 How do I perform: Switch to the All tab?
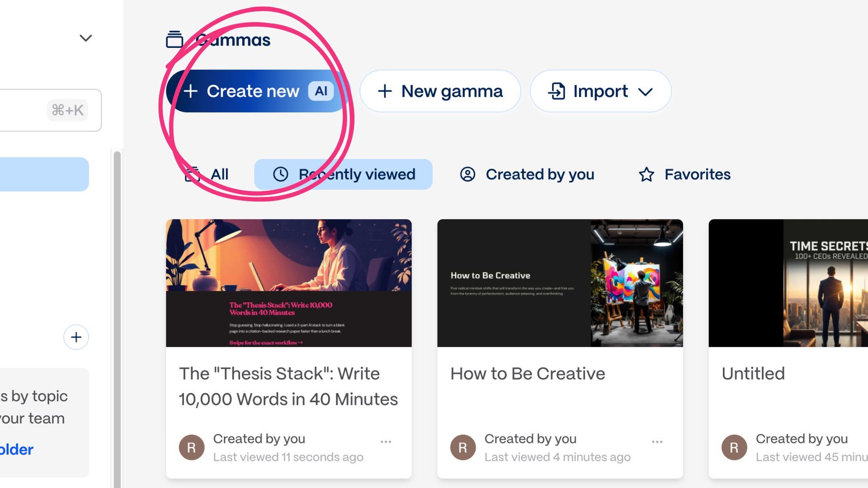(x=208, y=174)
